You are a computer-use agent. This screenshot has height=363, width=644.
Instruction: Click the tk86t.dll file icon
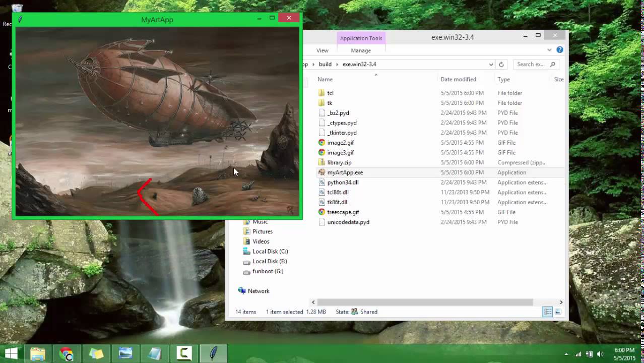[321, 202]
